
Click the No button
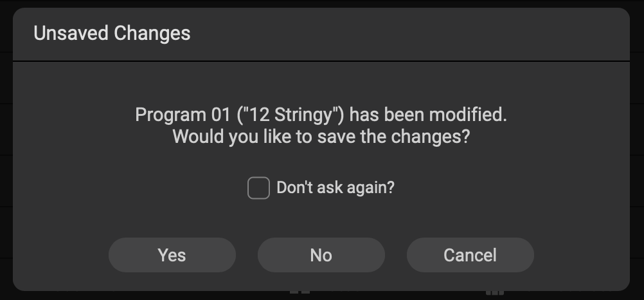tap(321, 255)
